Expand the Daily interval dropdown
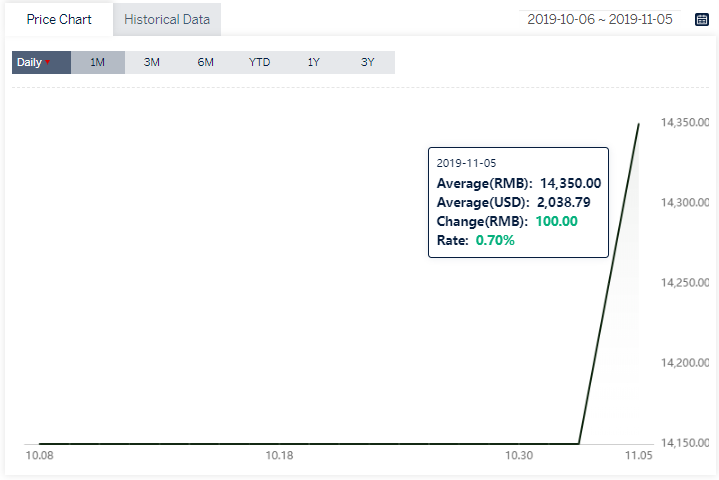 point(41,62)
